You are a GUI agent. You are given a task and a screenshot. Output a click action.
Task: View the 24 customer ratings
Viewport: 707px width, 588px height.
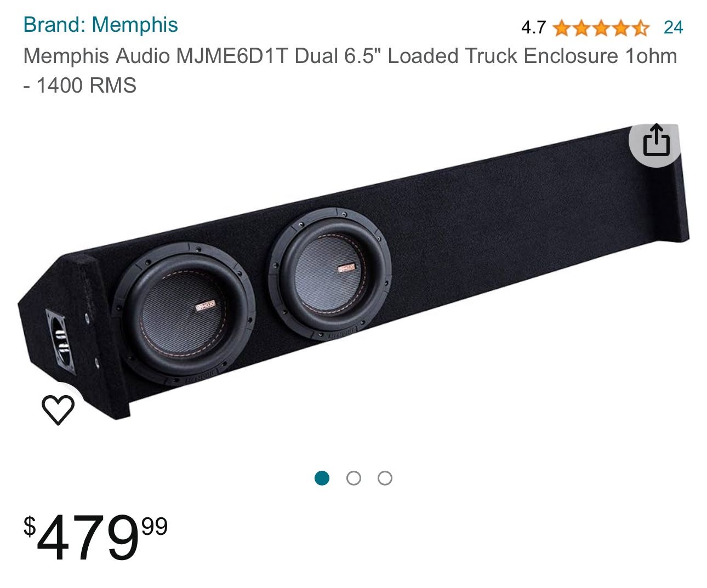(x=673, y=27)
